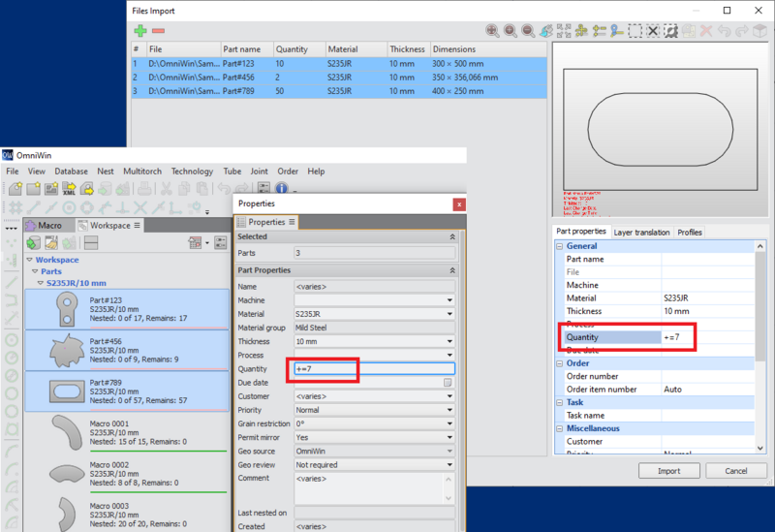Click the Comment text box in Properties

(x=370, y=488)
